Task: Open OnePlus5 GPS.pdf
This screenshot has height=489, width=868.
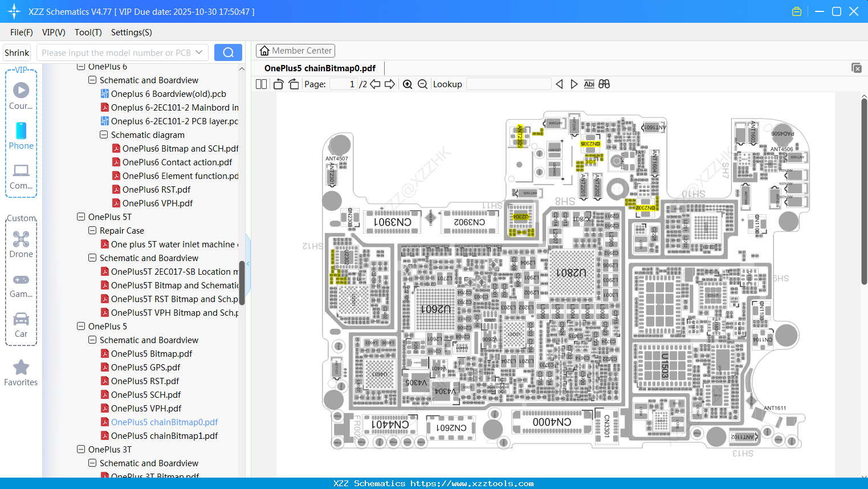Action: 145,368
